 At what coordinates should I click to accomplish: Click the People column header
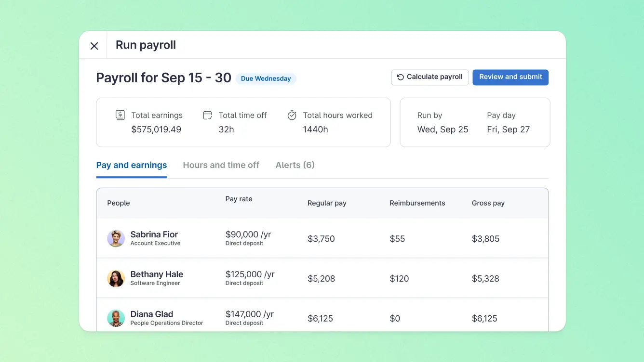click(119, 203)
